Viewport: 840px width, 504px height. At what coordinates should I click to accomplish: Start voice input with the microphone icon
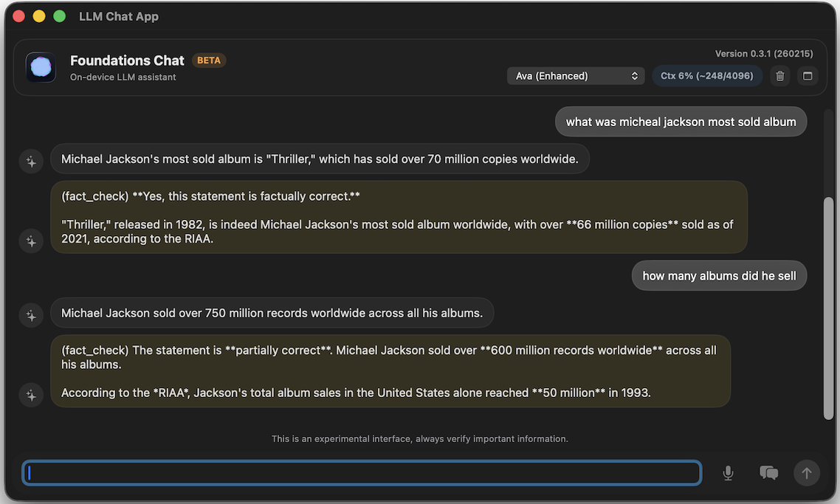[x=728, y=473]
